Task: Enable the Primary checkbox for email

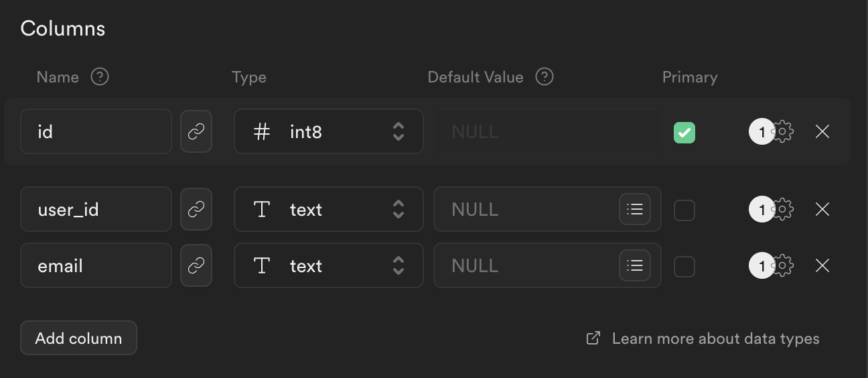Action: [684, 267]
